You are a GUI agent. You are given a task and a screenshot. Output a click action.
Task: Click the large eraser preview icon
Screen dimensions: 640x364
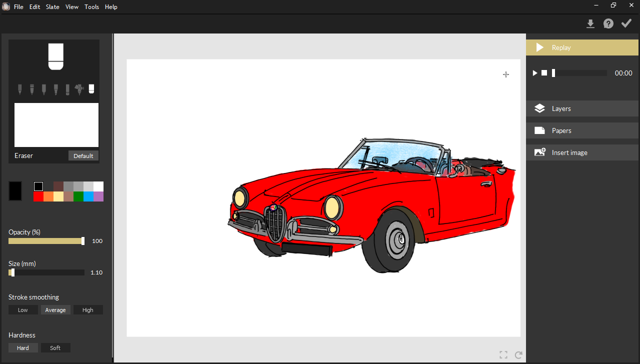coord(55,56)
